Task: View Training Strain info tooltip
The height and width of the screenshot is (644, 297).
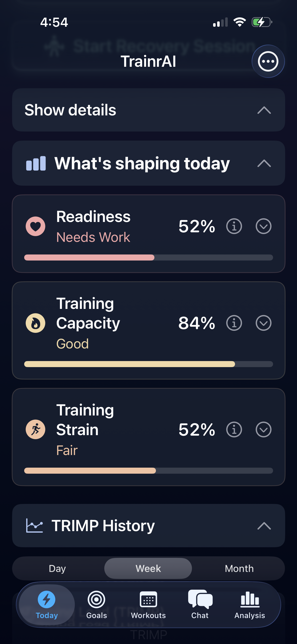Action: [x=234, y=430]
